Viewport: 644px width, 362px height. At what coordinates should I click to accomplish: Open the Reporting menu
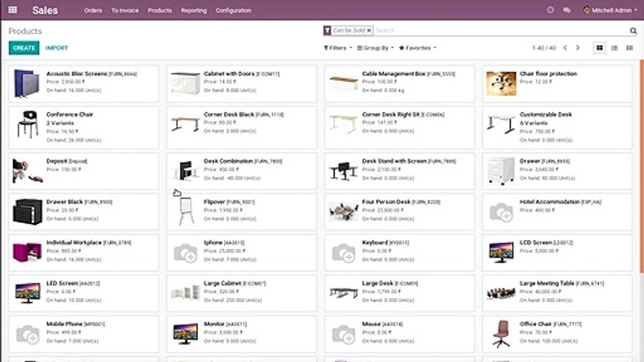[x=194, y=10]
